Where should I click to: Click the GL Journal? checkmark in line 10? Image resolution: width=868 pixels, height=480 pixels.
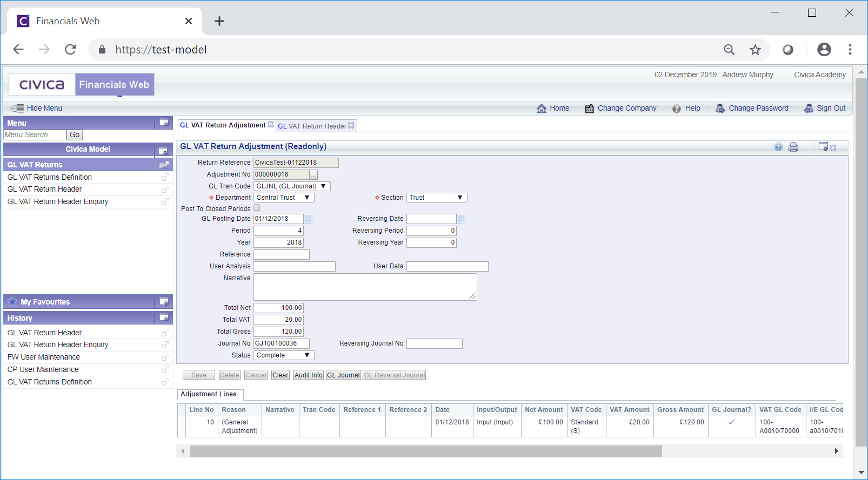[x=731, y=422]
